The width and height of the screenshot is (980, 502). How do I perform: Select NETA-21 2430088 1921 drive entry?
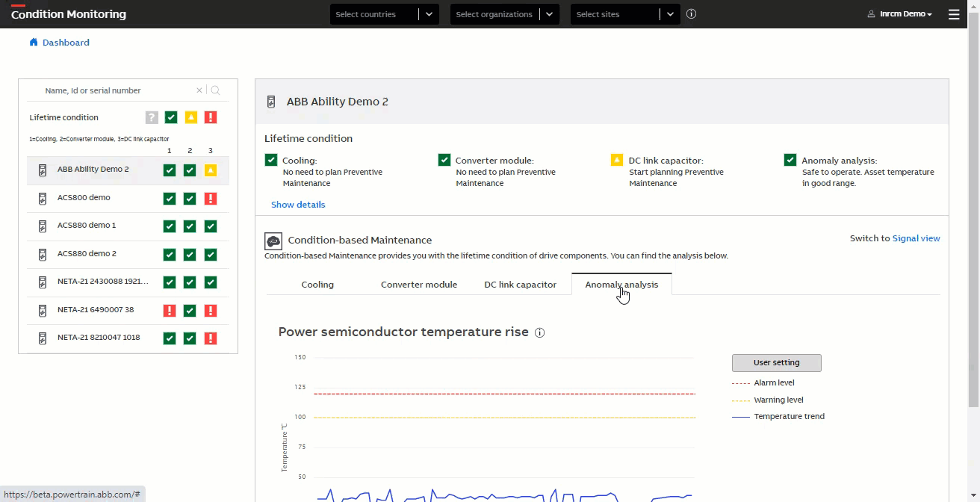click(x=128, y=282)
